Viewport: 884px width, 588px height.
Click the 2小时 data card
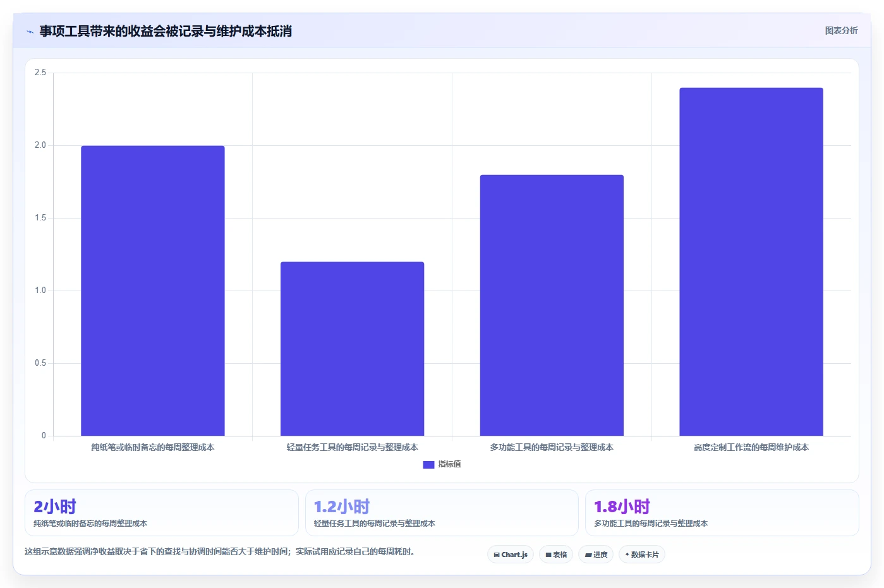[162, 513]
